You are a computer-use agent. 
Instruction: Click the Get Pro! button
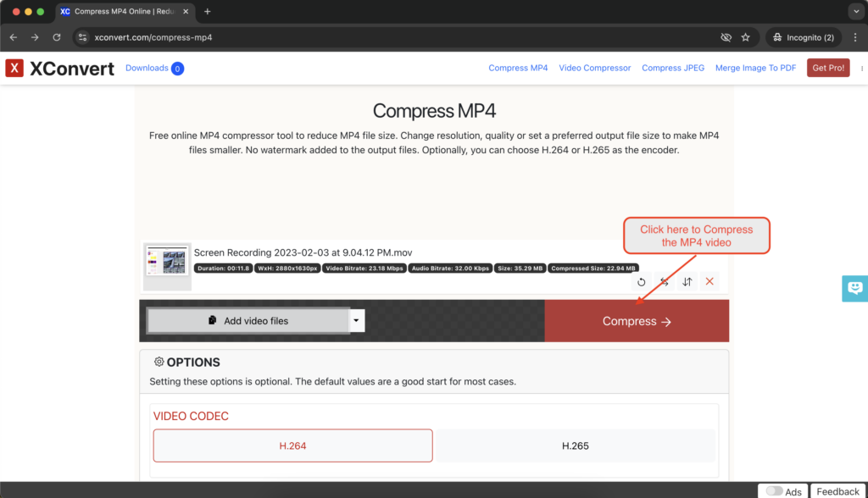click(828, 68)
